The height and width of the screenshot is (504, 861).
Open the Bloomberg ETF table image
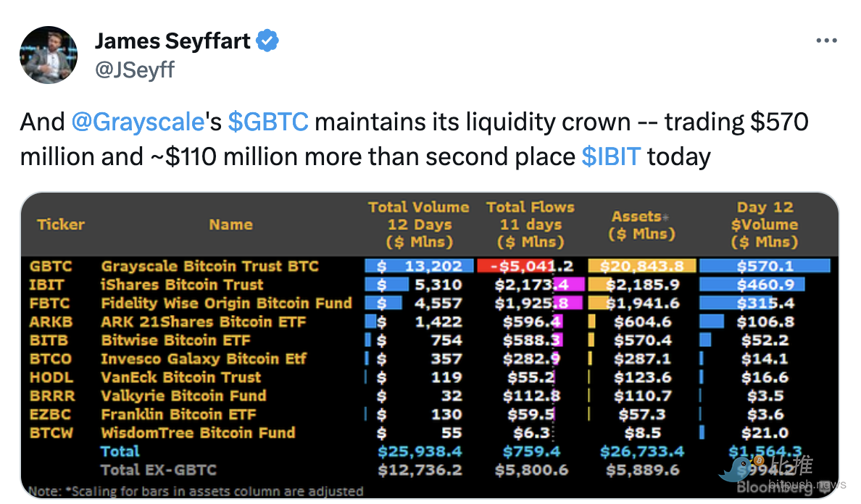(430, 345)
